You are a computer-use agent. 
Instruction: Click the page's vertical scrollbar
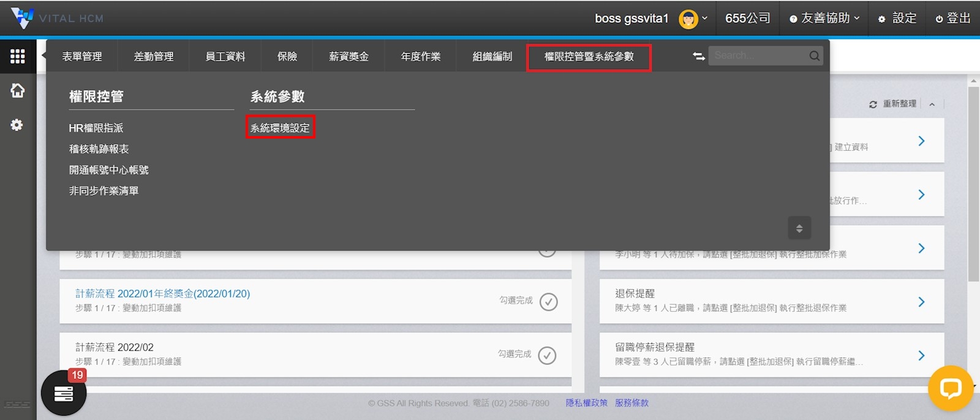coord(973,184)
